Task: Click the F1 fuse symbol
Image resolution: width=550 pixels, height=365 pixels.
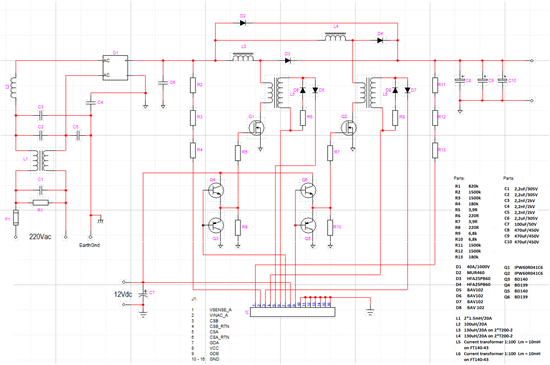Action: tap(16, 218)
